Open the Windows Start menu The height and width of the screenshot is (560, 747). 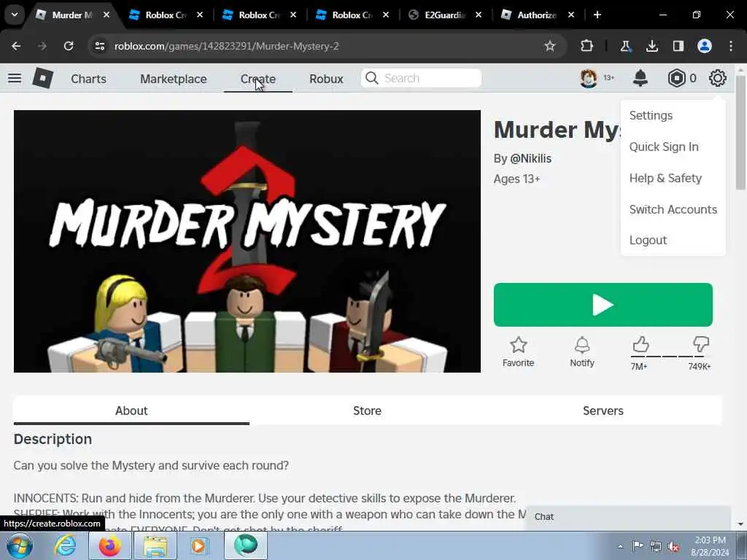pos(20,545)
